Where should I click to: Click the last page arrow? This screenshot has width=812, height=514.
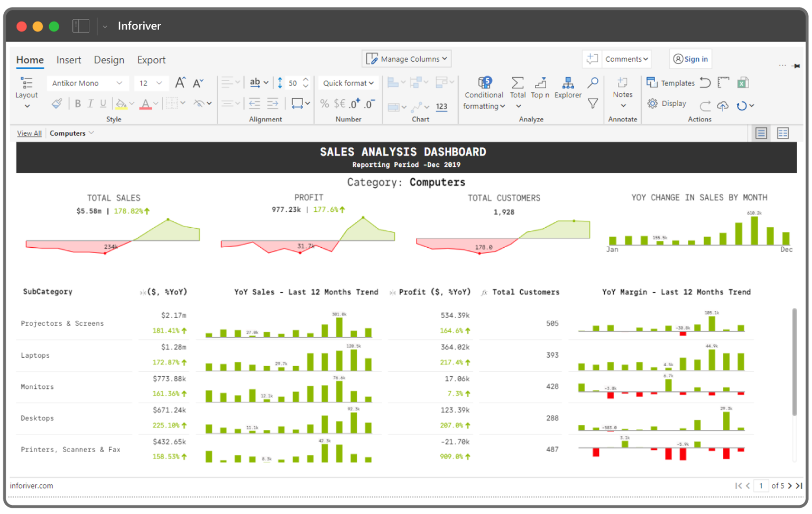(799, 486)
